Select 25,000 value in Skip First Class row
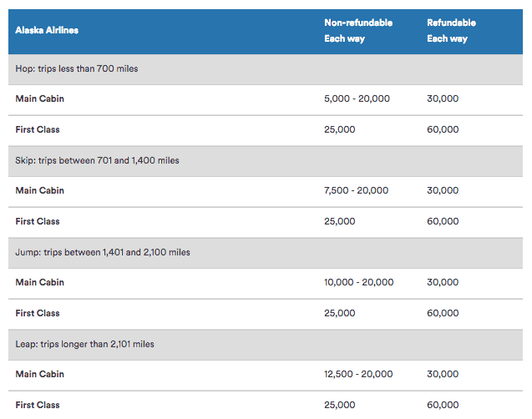 [x=340, y=221]
